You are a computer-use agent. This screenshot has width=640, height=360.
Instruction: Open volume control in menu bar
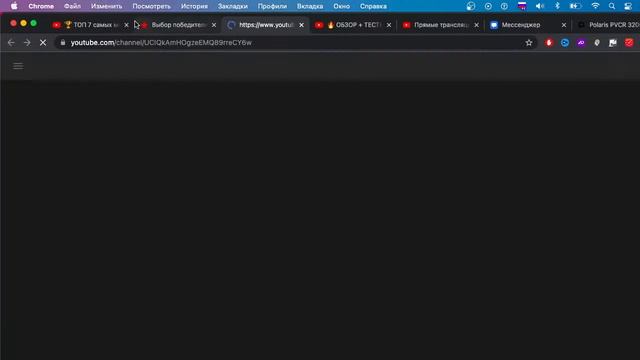pos(540,6)
